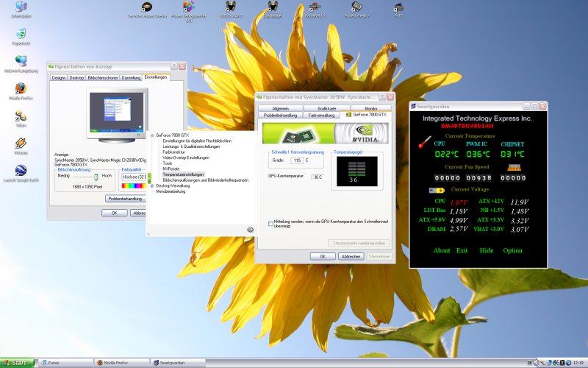Select the Menübearbeitung item

171,191
